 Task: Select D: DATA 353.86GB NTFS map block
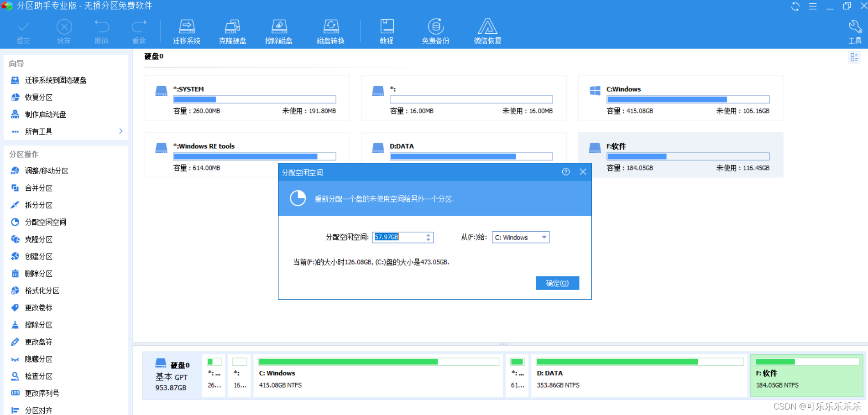tap(639, 375)
